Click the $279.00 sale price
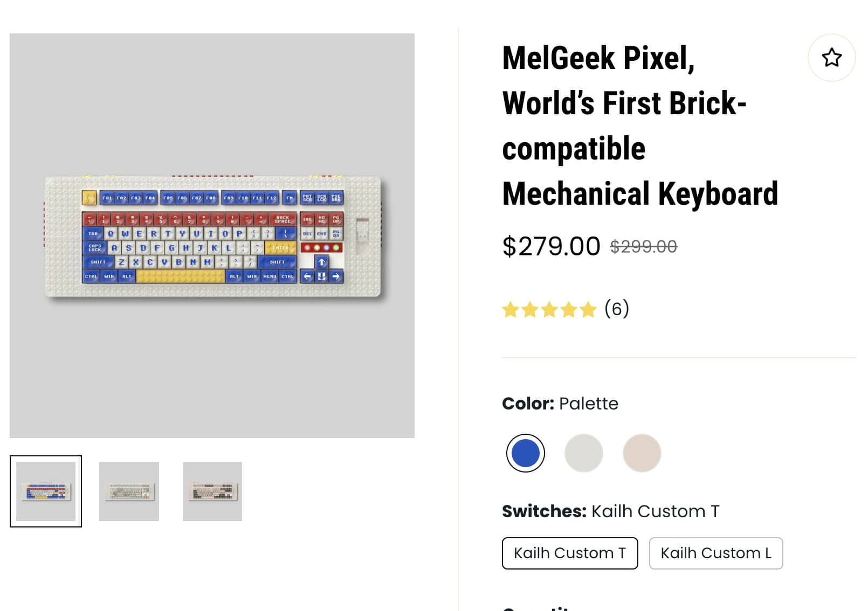The height and width of the screenshot is (611, 868). (551, 246)
